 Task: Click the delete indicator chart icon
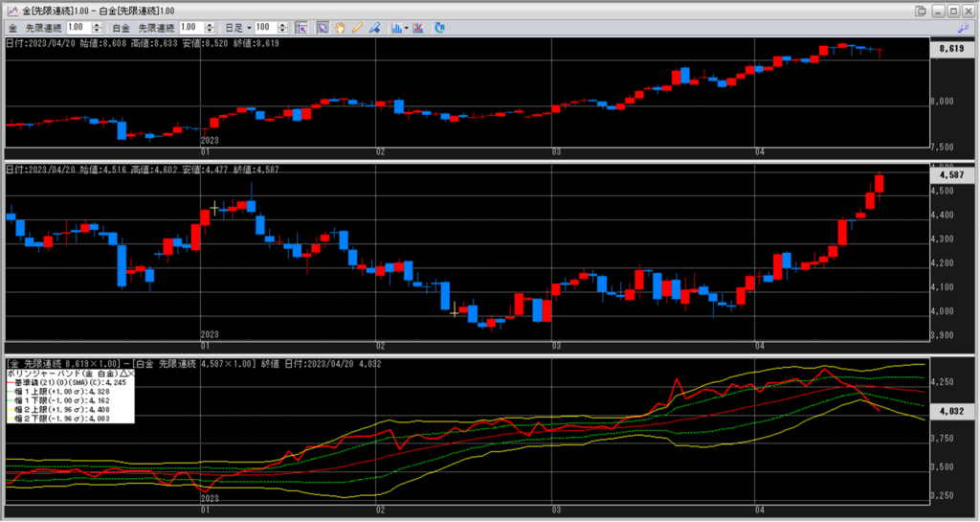click(x=418, y=28)
